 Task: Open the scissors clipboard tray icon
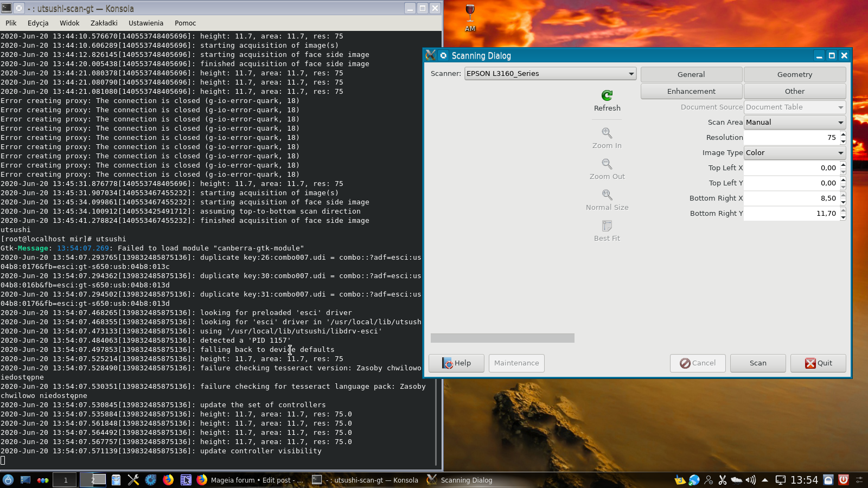pyautogui.click(x=723, y=480)
